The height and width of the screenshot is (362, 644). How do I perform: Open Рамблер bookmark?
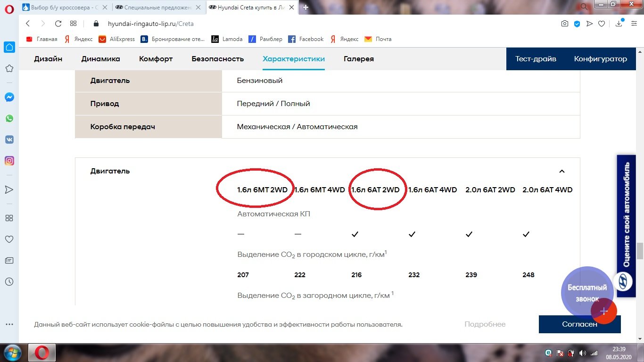tap(265, 39)
